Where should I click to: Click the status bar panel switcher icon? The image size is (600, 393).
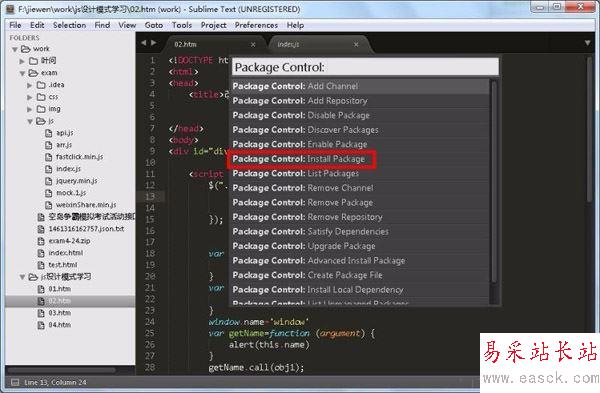coord(15,382)
